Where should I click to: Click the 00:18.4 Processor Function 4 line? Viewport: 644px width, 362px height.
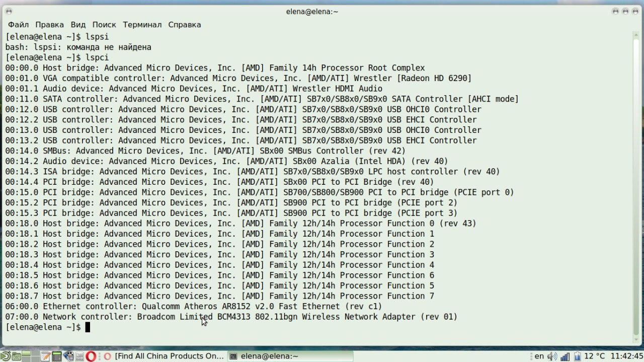pos(219,265)
